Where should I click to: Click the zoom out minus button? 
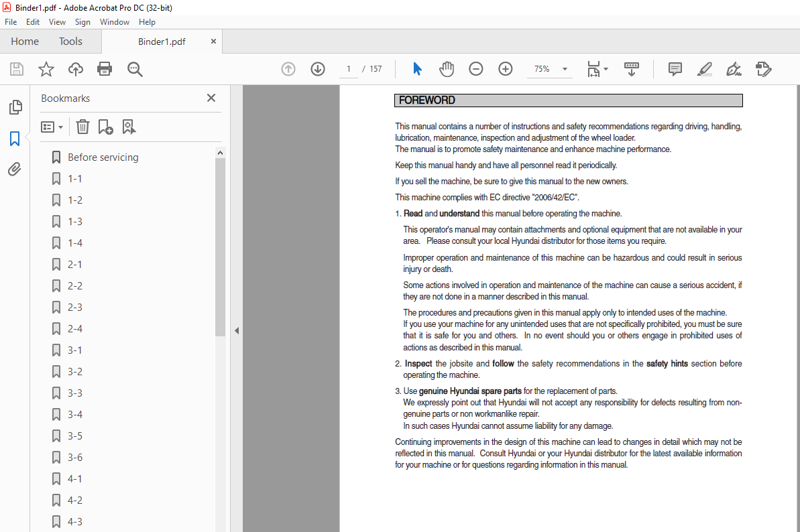click(x=476, y=69)
